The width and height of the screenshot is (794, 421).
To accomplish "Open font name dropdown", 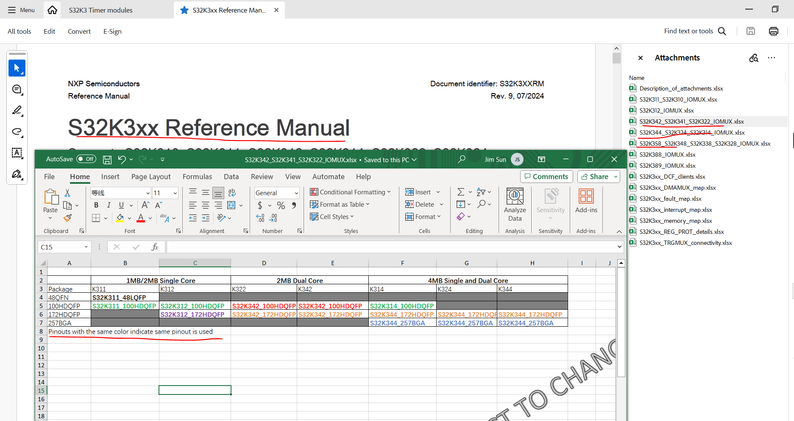I will pyautogui.click(x=148, y=193).
